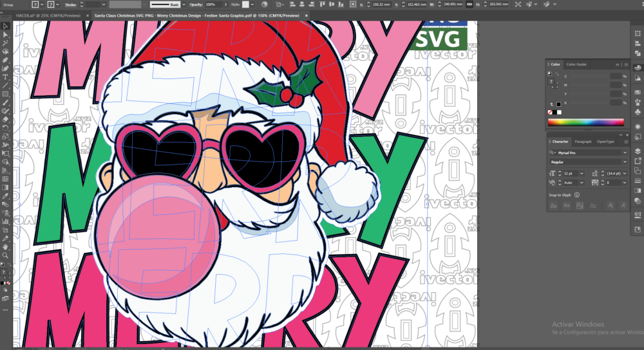Select the Paintbrush tool
This screenshot has width=644, height=350.
click(x=5, y=102)
